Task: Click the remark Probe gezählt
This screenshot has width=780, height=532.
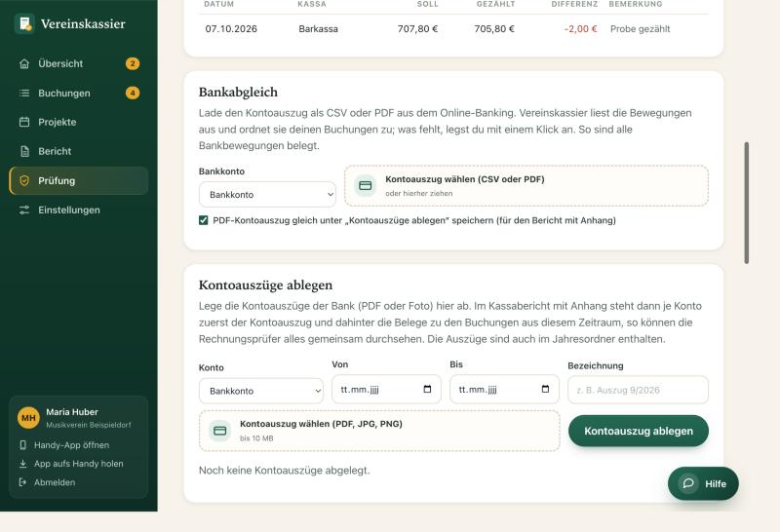Action: click(641, 29)
